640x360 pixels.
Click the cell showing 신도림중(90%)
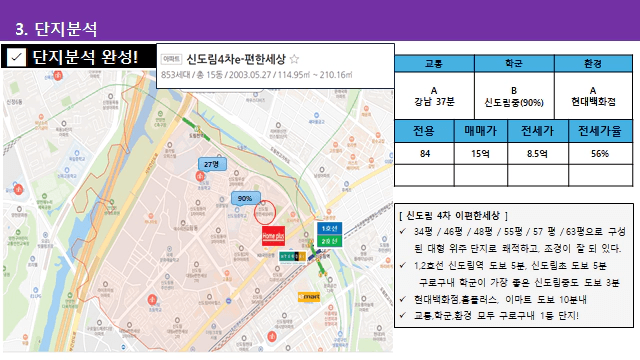(514, 96)
